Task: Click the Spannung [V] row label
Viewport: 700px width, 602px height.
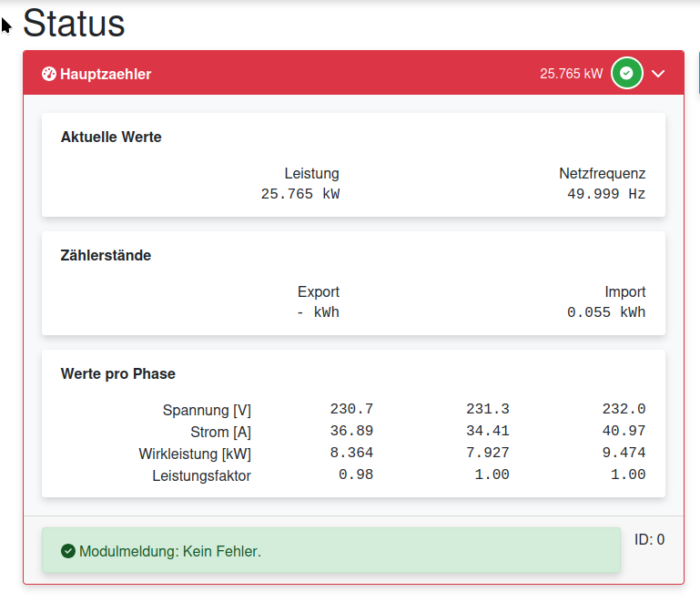Action: coord(207,410)
